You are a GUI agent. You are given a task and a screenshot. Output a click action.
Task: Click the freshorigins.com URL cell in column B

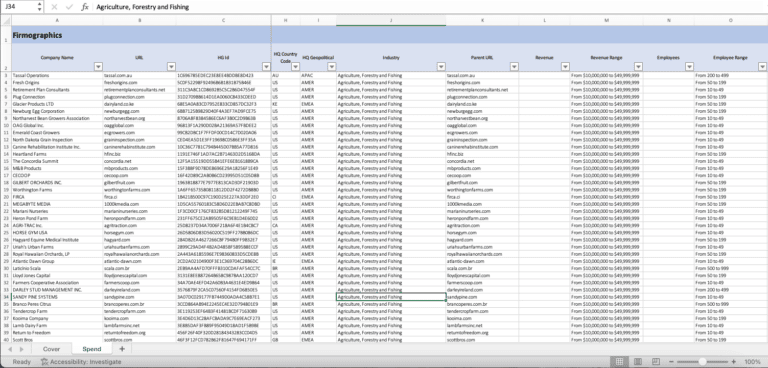coord(140,83)
